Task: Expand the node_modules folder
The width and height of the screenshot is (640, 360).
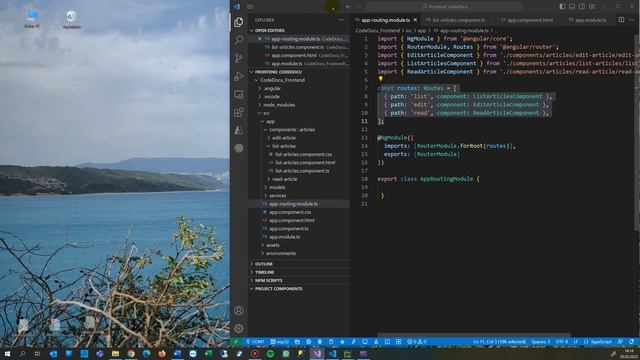Action: tap(299, 105)
